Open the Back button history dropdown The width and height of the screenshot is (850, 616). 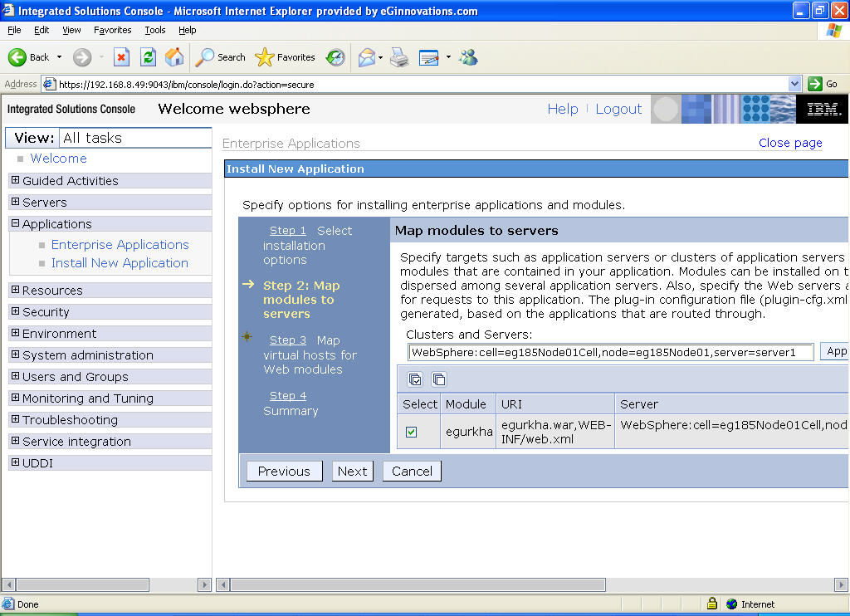click(59, 57)
